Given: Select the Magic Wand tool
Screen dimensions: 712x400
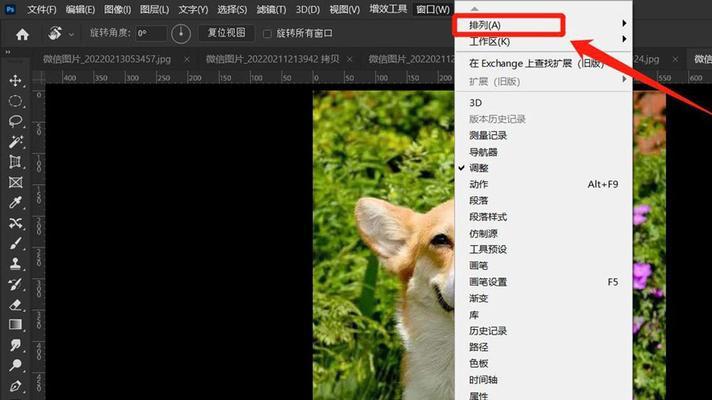Looking at the screenshot, I should click(15, 142).
